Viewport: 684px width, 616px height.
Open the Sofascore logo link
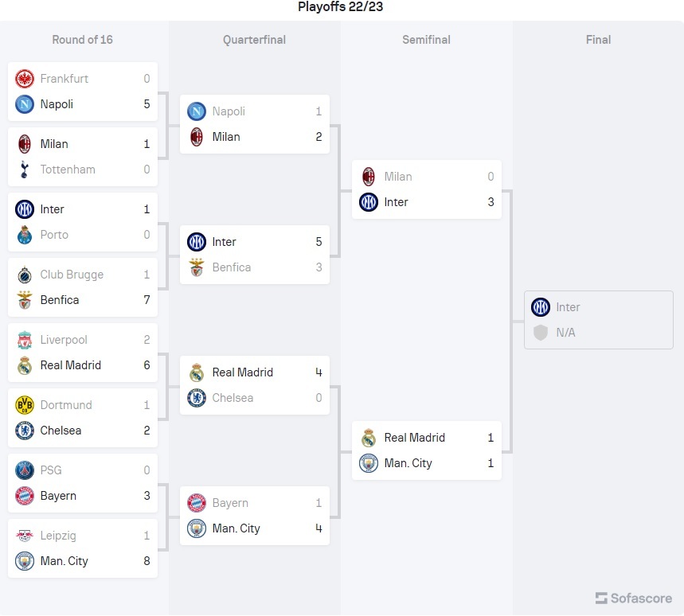[634, 598]
